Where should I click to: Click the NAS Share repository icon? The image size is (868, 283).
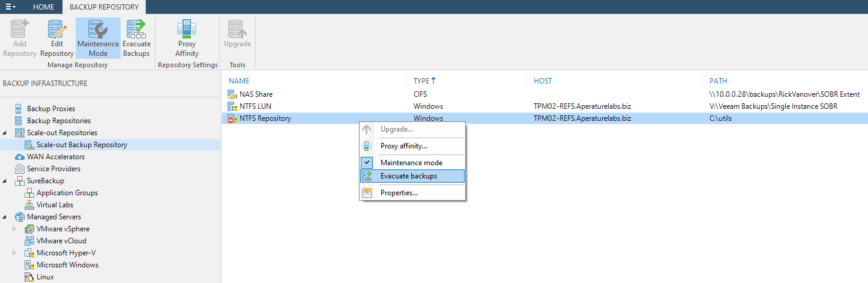click(x=232, y=94)
